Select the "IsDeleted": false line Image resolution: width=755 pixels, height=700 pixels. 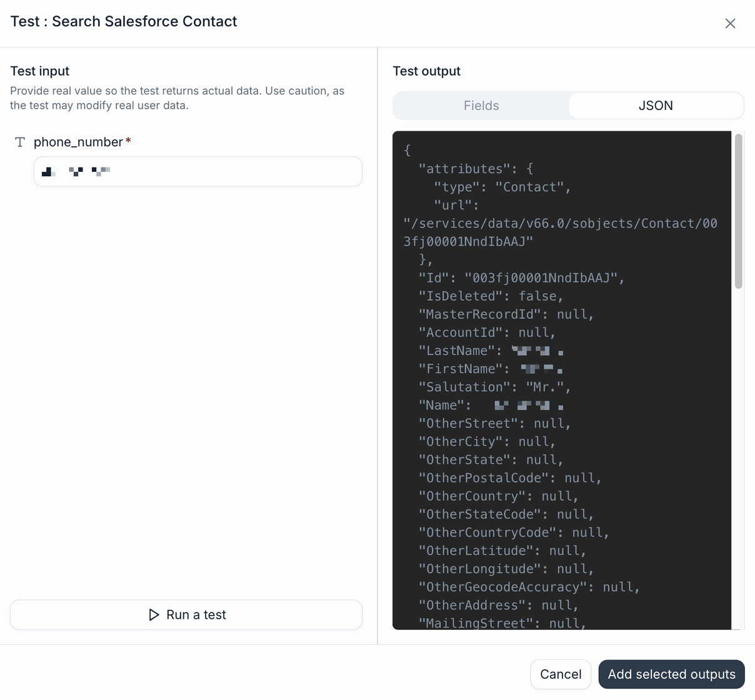(491, 296)
